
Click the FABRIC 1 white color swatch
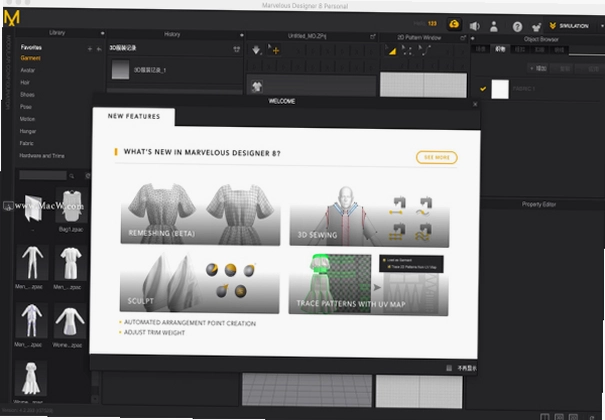click(x=500, y=89)
